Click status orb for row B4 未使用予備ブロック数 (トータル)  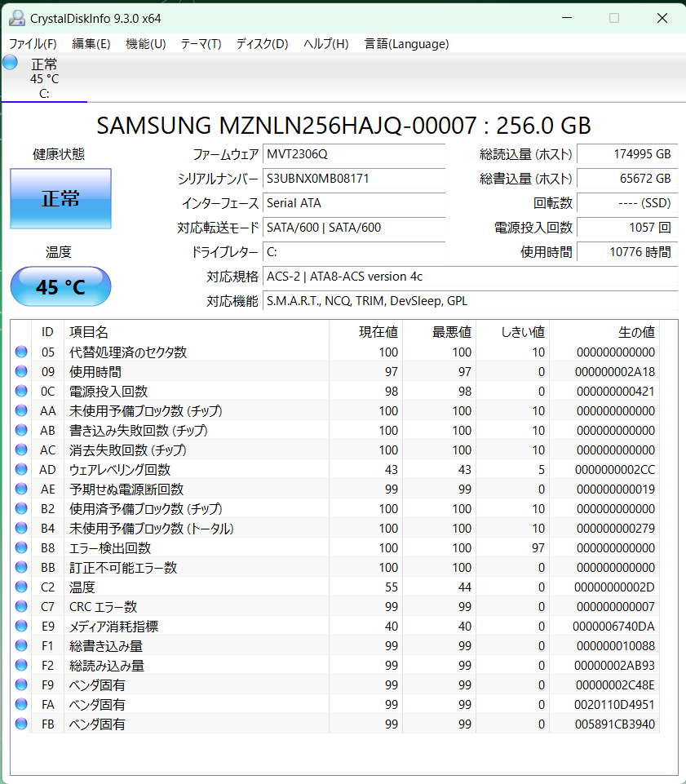pos(21,528)
